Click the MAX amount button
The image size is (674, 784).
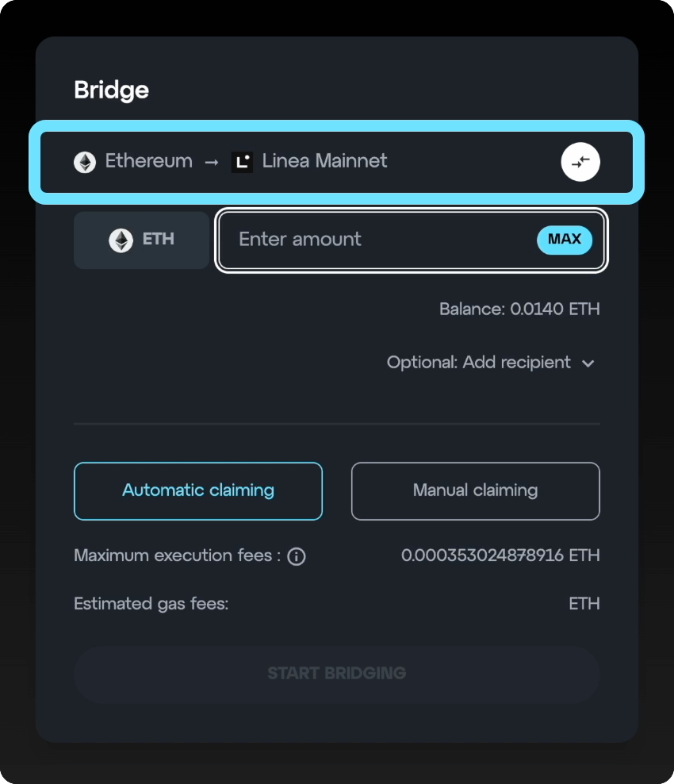[565, 240]
